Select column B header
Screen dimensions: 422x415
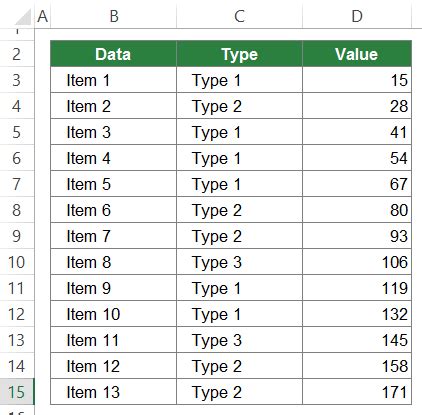114,16
